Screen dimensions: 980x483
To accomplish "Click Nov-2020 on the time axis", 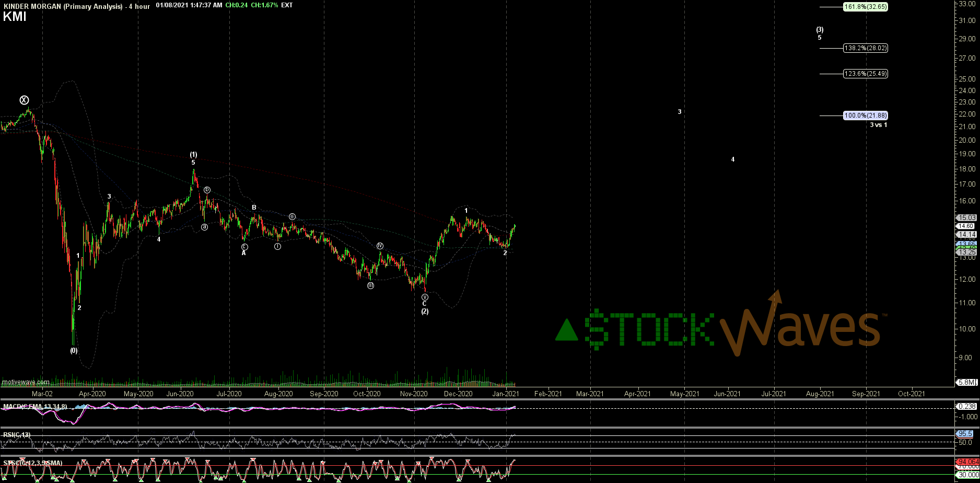I will pyautogui.click(x=414, y=394).
